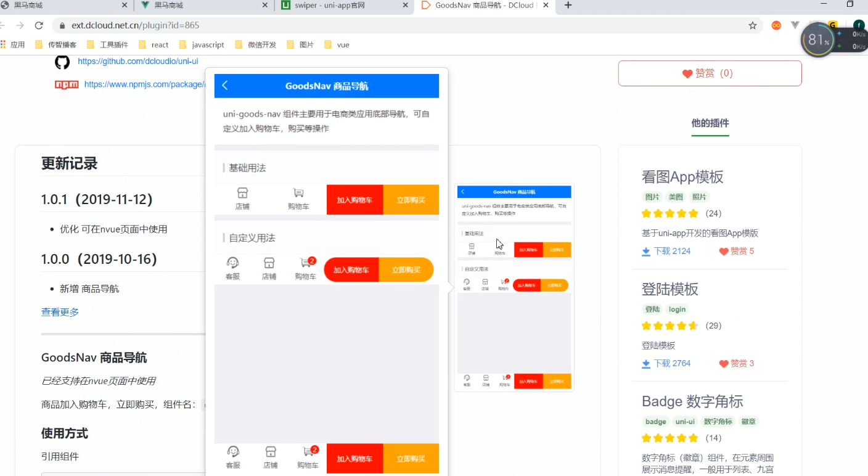Go forward with the browser forward arrow

[x=20, y=25]
